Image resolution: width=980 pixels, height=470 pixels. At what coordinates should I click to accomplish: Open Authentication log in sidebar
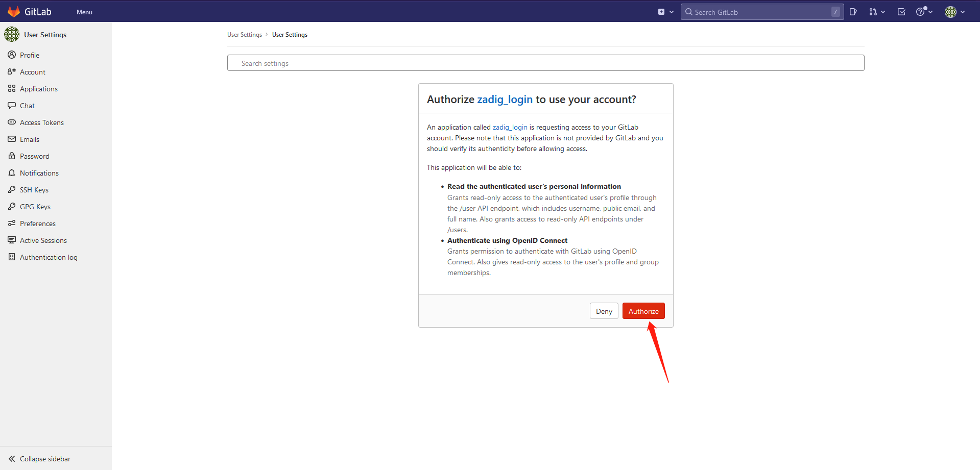[49, 257]
